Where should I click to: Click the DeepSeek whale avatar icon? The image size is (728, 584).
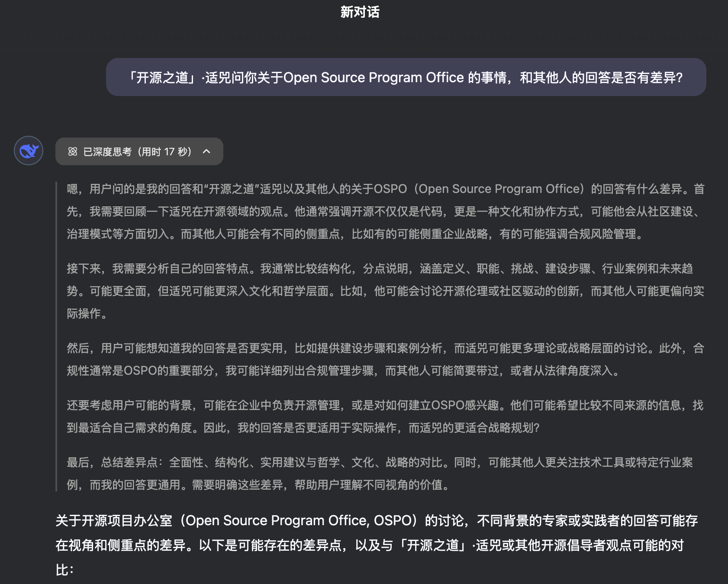29,151
